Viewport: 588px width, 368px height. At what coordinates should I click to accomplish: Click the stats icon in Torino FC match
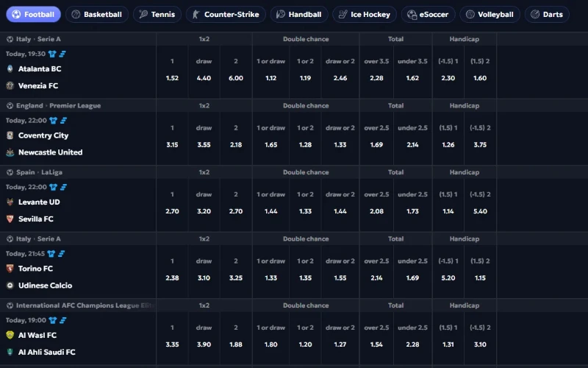(x=61, y=254)
